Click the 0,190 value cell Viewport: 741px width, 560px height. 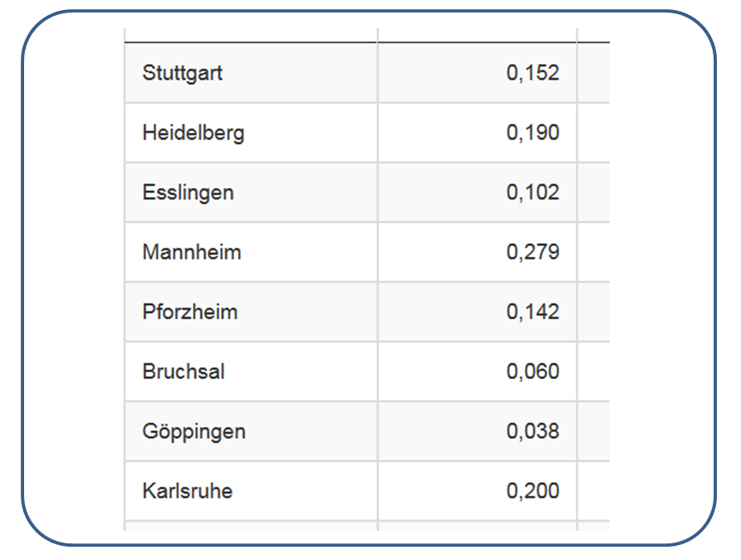(x=478, y=133)
